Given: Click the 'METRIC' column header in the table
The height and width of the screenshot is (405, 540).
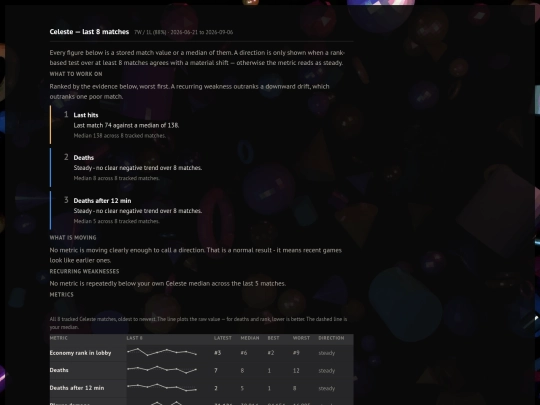Looking at the screenshot, I should tap(59, 338).
